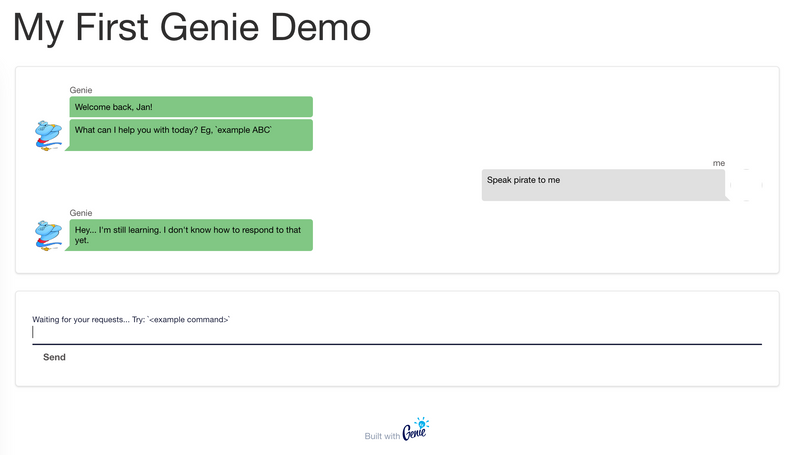This screenshot has height=455, width=800.
Task: Select the 'Welcome back, Jan!' message bubble
Action: pyautogui.click(x=190, y=107)
